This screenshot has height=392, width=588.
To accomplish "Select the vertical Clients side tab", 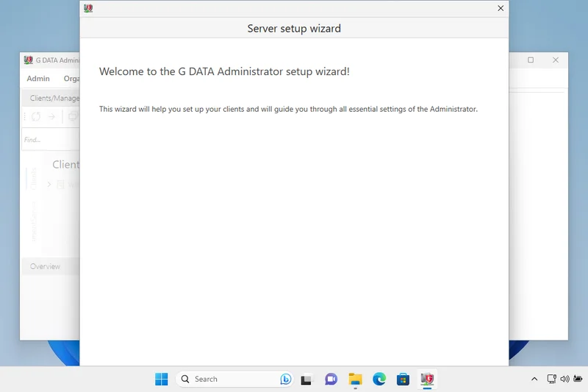I will tap(33, 179).
